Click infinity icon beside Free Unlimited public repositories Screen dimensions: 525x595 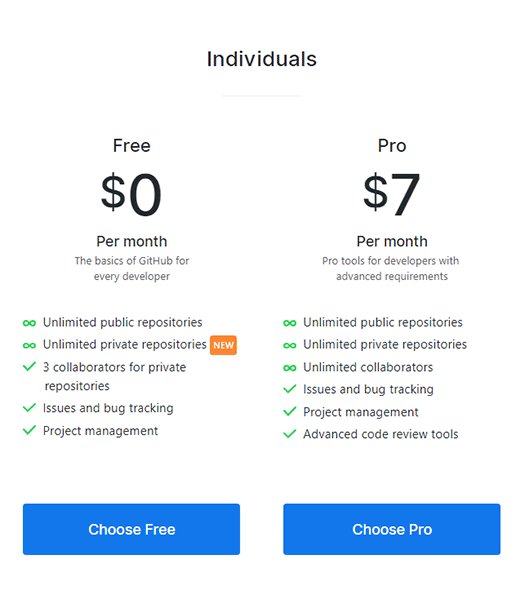coord(29,323)
